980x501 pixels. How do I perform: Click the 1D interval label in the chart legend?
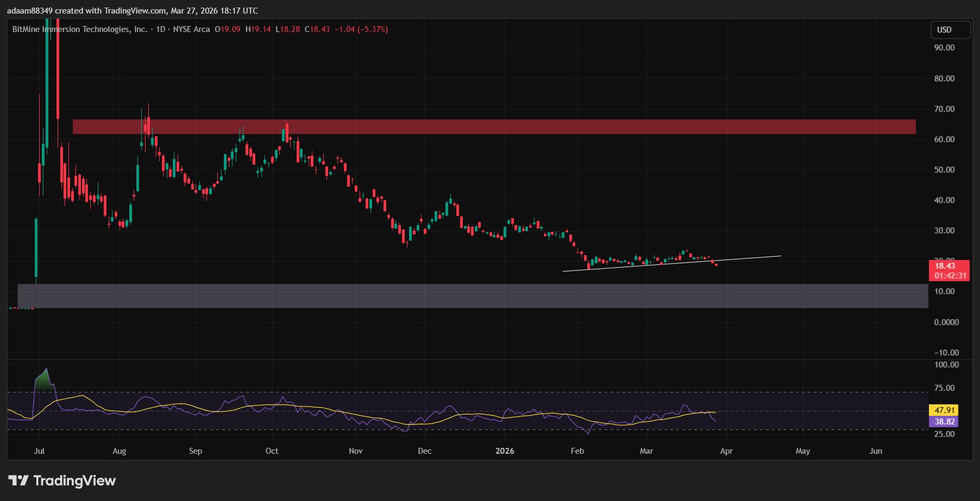(160, 29)
